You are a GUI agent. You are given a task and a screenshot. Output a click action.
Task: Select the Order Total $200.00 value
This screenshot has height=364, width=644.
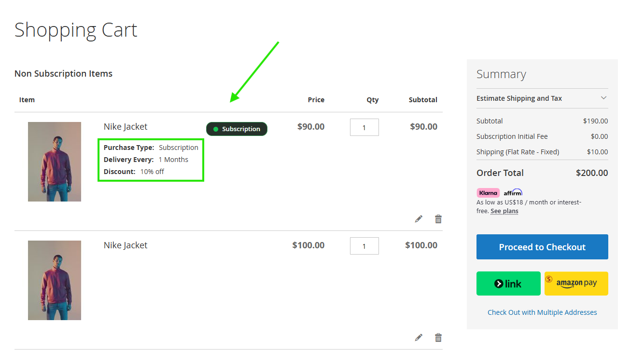pos(592,173)
